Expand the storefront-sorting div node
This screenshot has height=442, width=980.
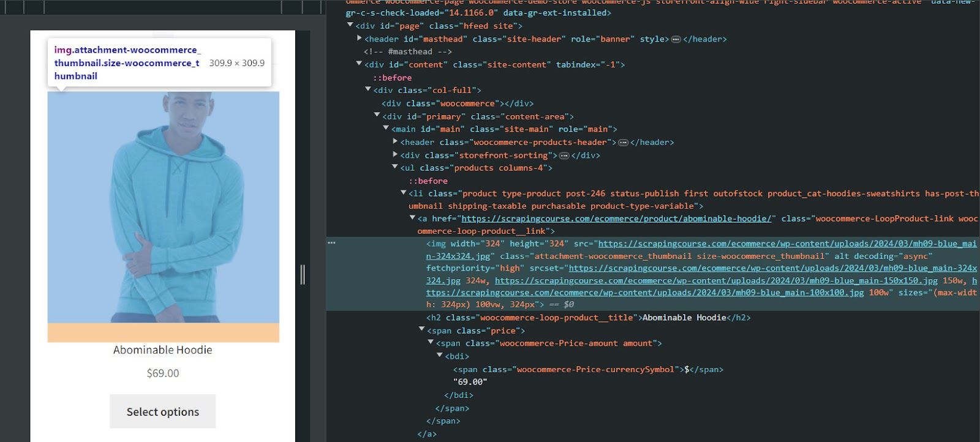pyautogui.click(x=395, y=155)
